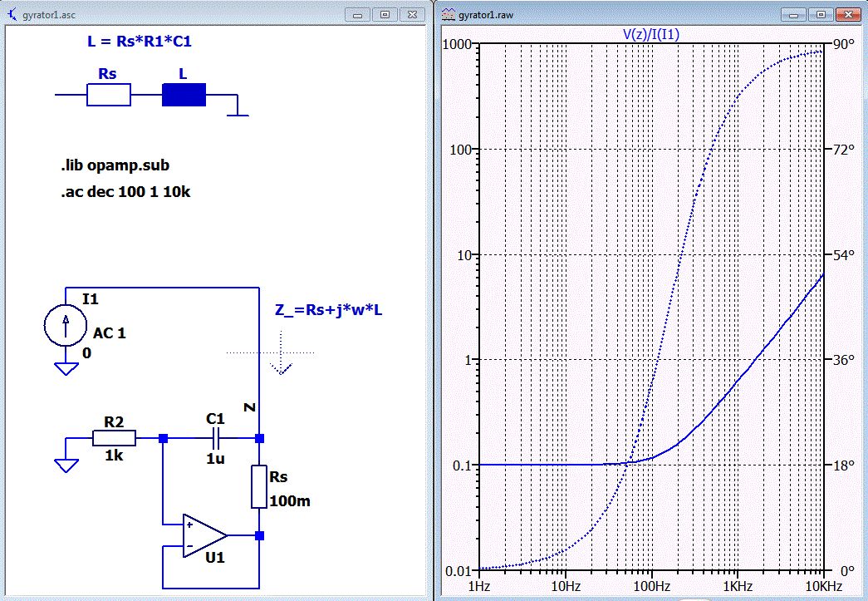Click the ground symbol beneath current source I1

coord(65,370)
